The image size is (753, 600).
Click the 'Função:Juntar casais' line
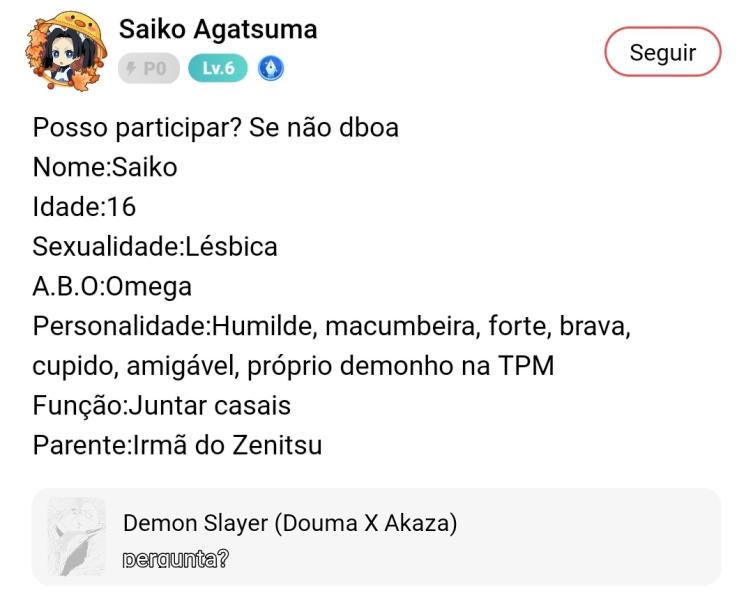[x=162, y=405]
